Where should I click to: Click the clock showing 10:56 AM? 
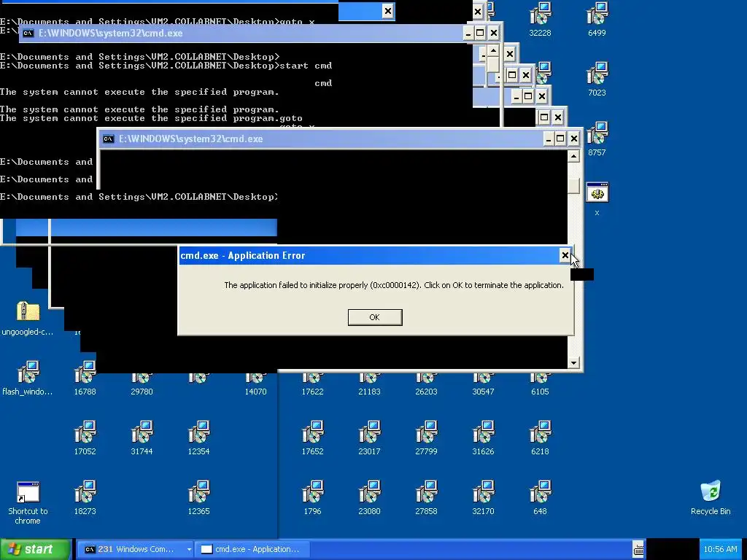[720, 549]
